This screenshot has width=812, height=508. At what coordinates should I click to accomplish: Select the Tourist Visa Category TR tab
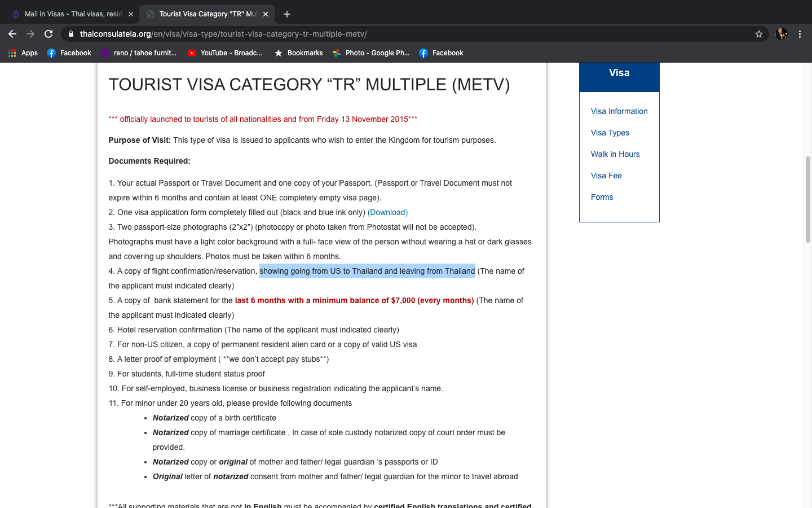click(x=206, y=14)
